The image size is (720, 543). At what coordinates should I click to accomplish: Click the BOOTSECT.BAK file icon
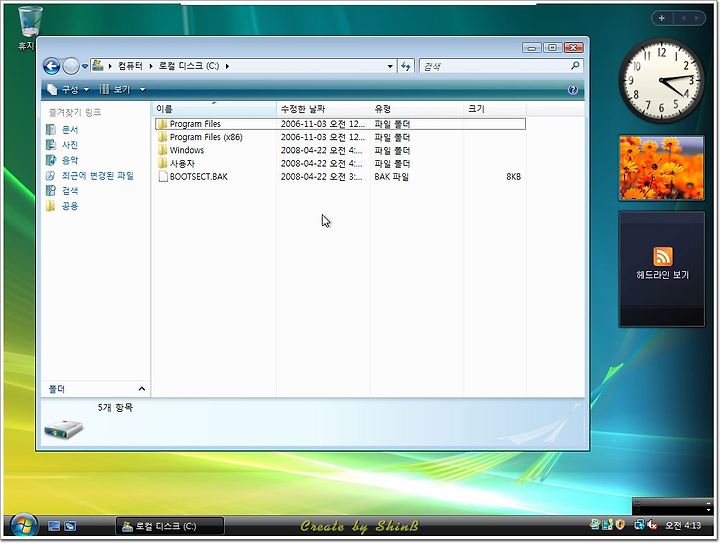[163, 177]
